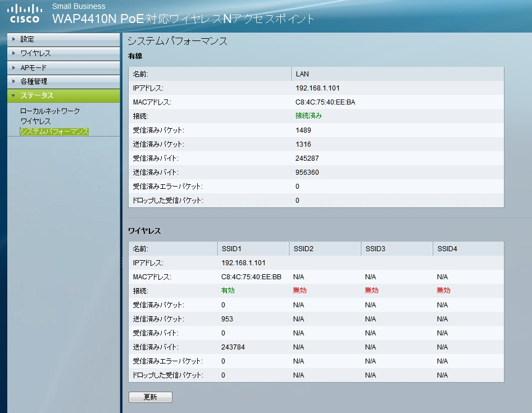Collapse the ステータス menu arrow
The height and width of the screenshot is (413, 532).
(13, 96)
